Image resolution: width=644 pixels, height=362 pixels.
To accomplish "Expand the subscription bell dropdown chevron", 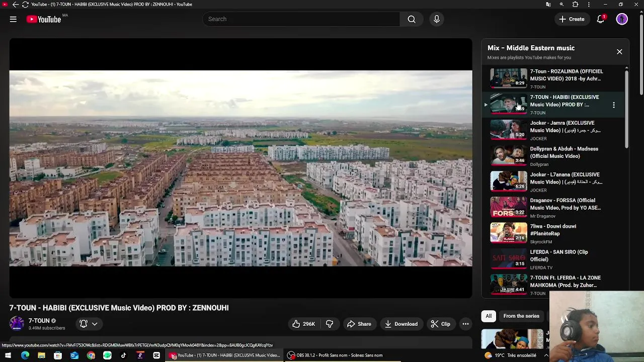I will pos(95,324).
